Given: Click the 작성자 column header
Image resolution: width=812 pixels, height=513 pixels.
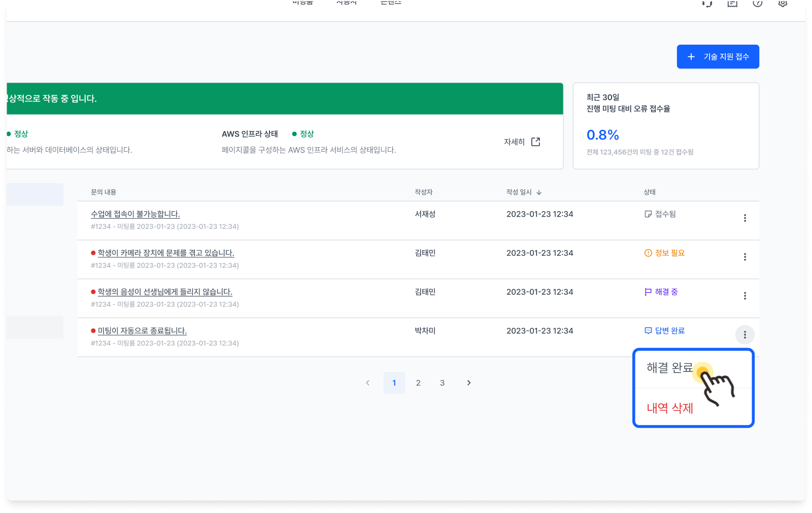Looking at the screenshot, I should point(424,192).
